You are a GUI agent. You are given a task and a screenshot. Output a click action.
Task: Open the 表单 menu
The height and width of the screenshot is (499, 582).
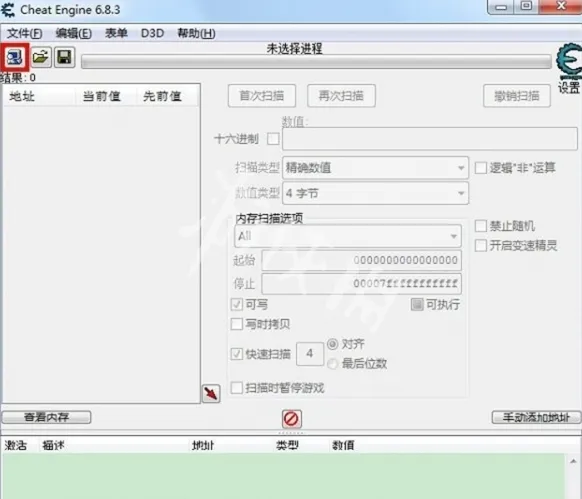click(x=116, y=33)
